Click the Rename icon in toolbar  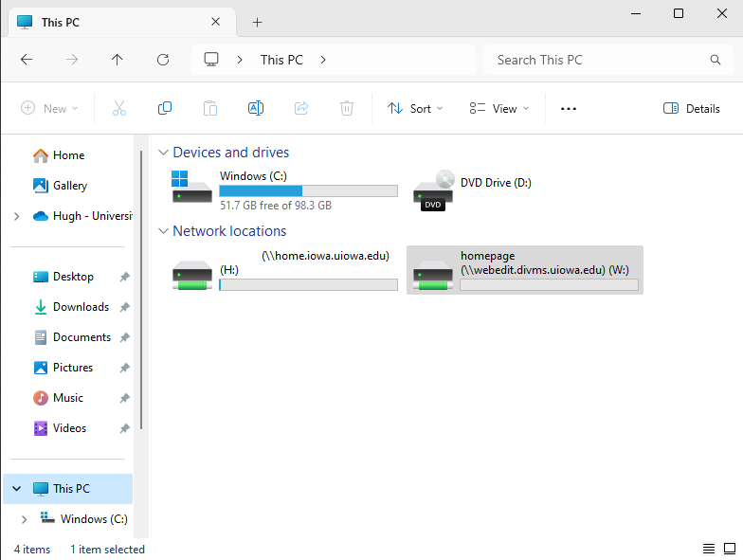click(255, 108)
